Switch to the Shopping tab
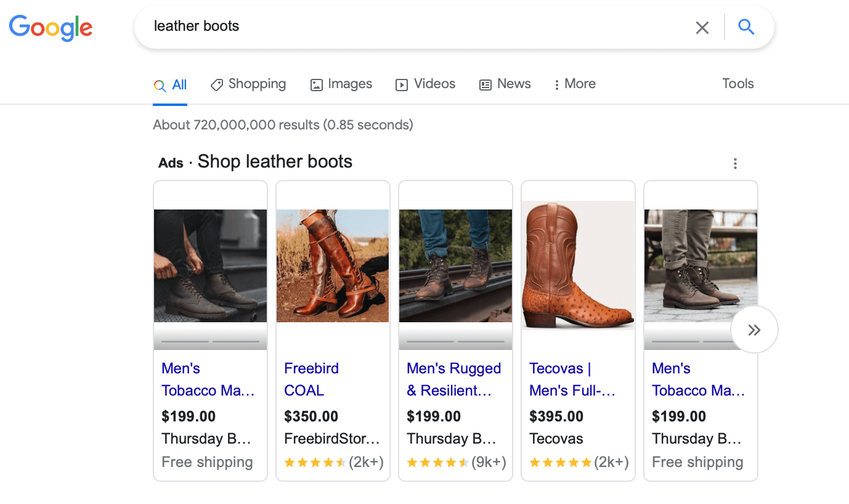The height and width of the screenshot is (504, 849). click(248, 84)
